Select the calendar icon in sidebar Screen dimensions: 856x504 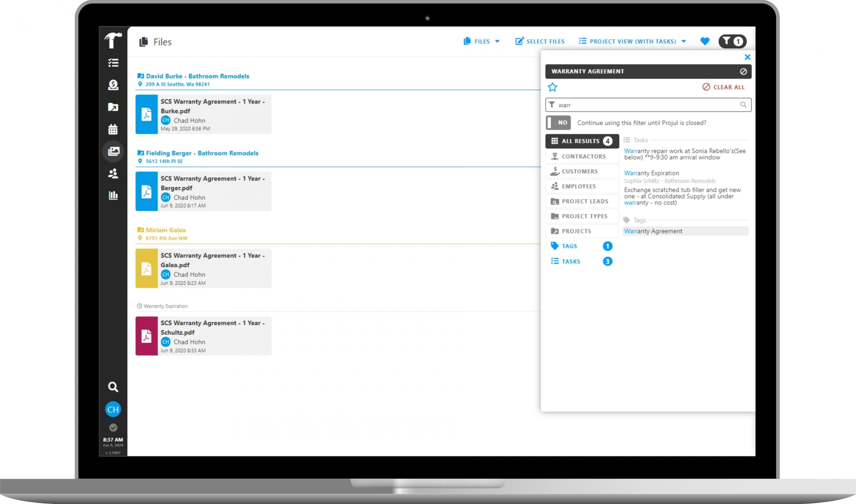[113, 129]
